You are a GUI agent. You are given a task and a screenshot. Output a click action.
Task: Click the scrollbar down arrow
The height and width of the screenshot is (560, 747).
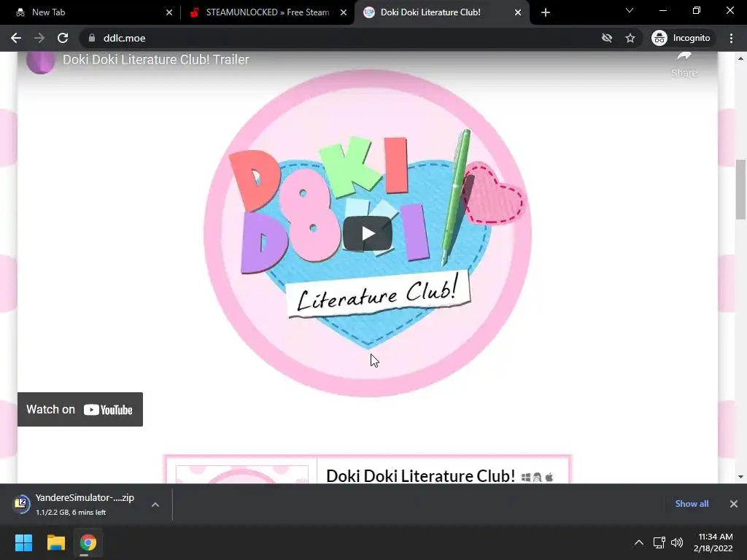coord(740,477)
